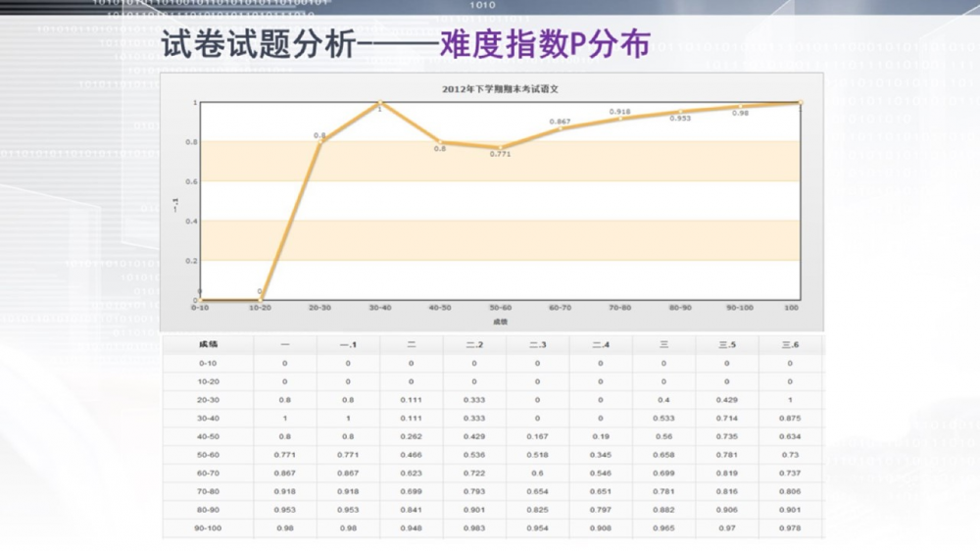Select the 90-100 row label in table
This screenshot has width=980, height=551.
click(x=208, y=527)
